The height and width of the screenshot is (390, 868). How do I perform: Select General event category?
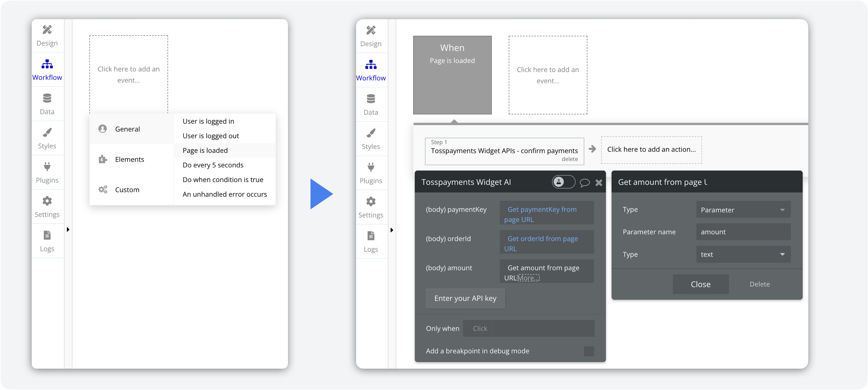click(x=132, y=129)
